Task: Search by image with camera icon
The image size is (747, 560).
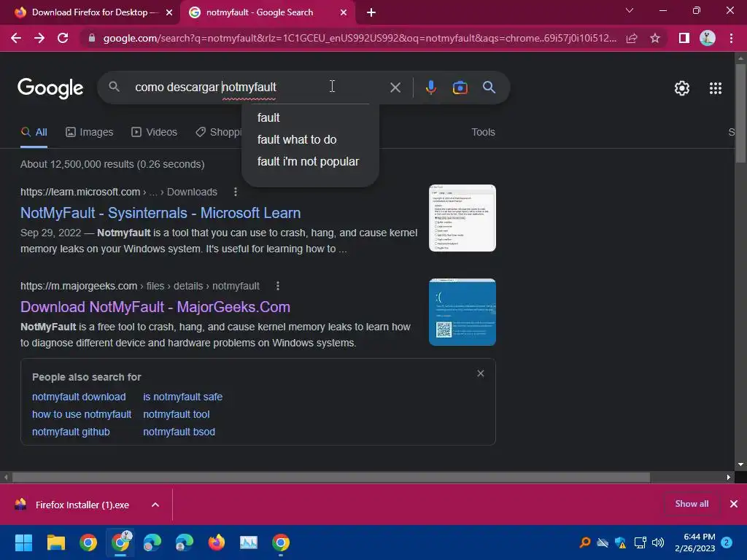Action: 460,87
